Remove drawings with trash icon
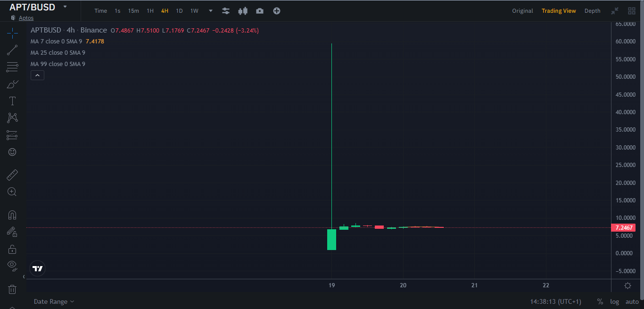The image size is (644, 309). [x=12, y=289]
